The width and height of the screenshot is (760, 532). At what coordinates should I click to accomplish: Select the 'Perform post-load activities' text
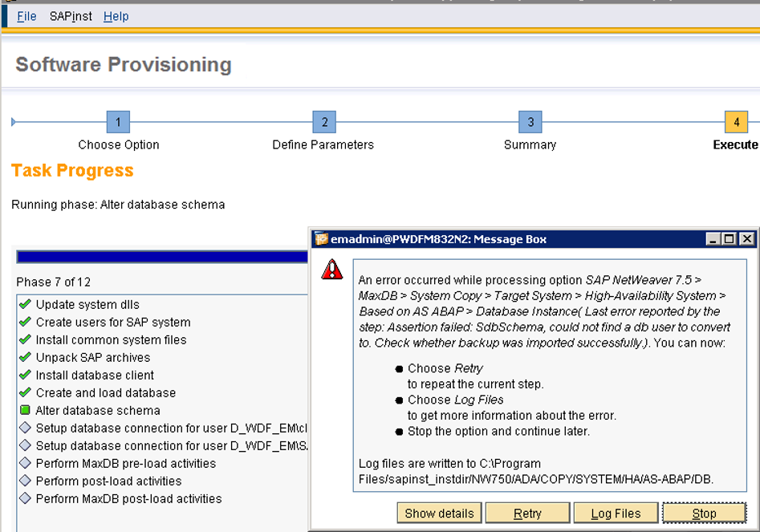point(108,481)
